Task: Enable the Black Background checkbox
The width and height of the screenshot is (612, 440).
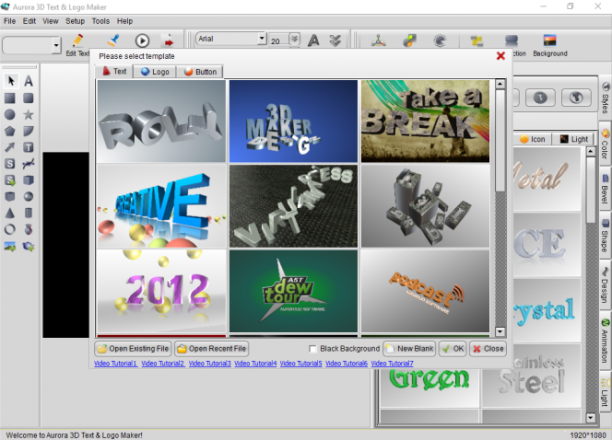Action: click(312, 349)
